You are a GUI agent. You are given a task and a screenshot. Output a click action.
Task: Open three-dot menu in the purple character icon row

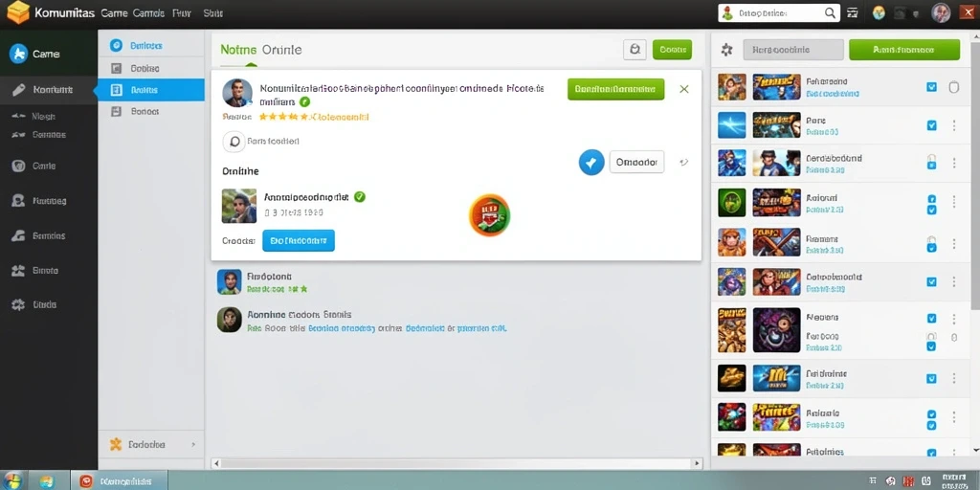click(954, 282)
